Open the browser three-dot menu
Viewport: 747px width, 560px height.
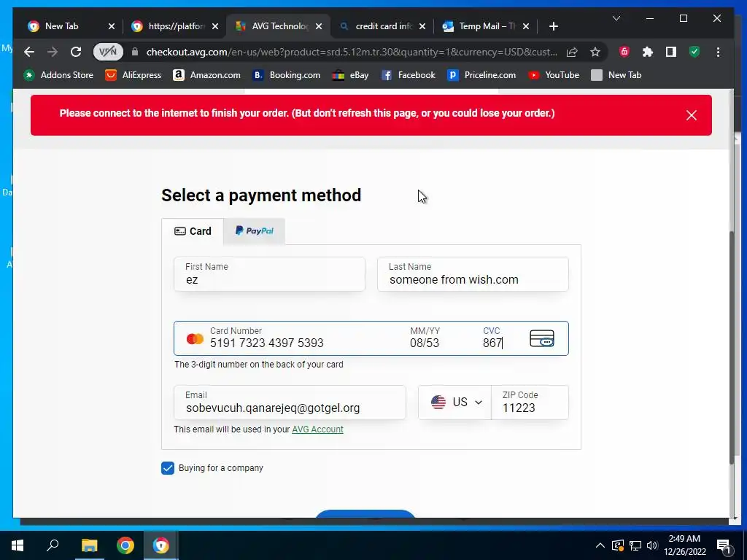click(718, 52)
